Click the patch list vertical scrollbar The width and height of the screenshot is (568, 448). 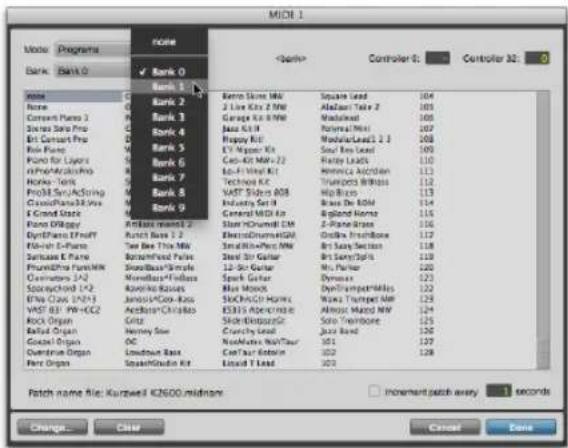(543, 230)
